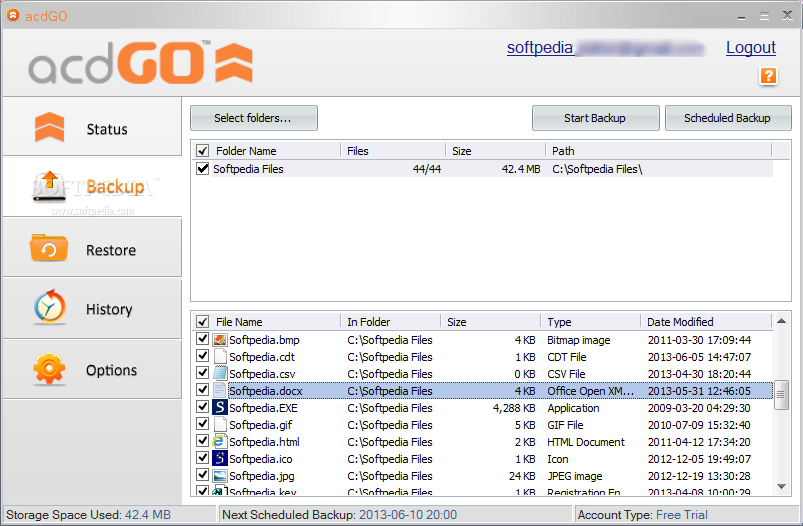Click the Next Scheduled Backup 2013-06-10 20:00 value

pos(408,515)
